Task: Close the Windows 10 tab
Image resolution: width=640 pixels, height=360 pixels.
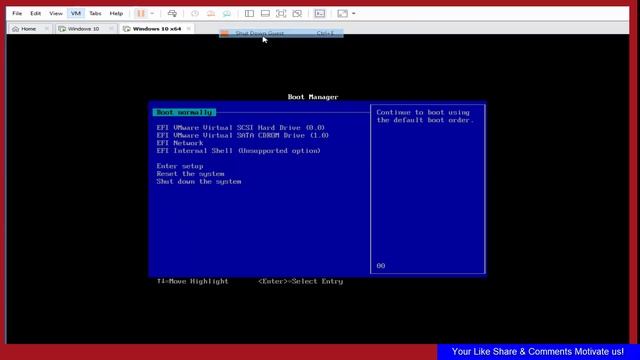Action: 111,29
